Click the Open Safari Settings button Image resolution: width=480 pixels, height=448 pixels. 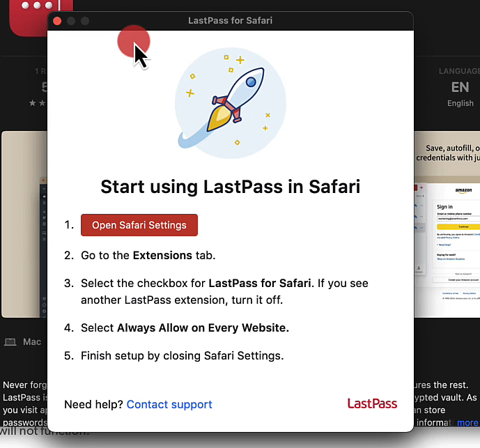point(139,225)
